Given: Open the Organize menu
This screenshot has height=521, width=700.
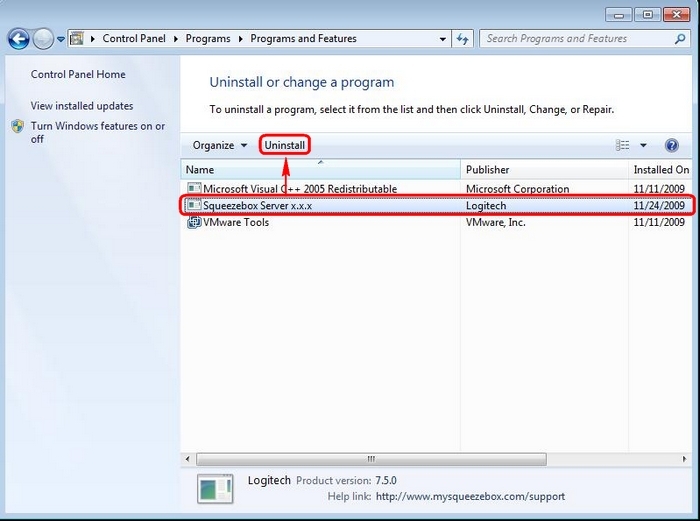Looking at the screenshot, I should tap(220, 145).
